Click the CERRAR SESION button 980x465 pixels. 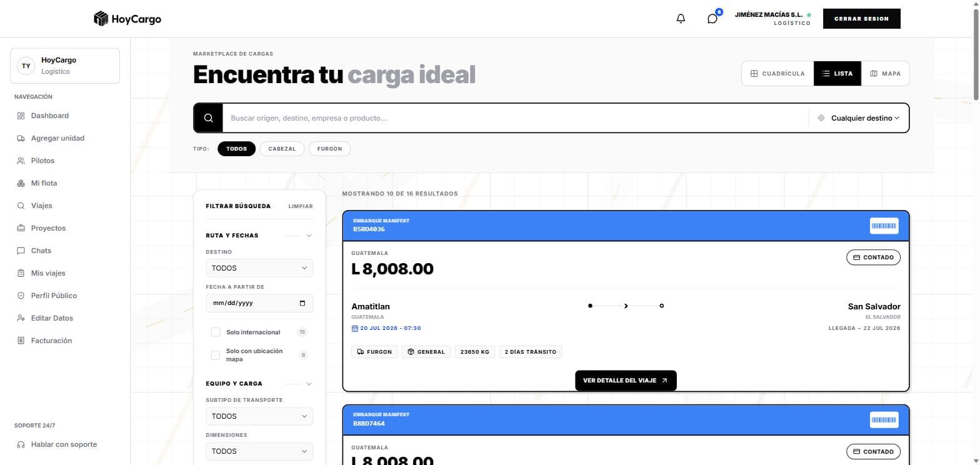pyautogui.click(x=861, y=19)
